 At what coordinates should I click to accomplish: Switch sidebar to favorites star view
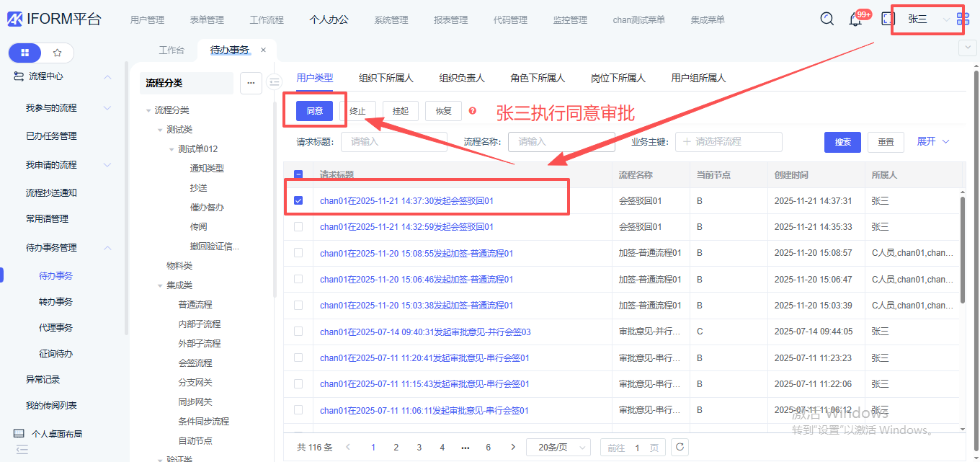[58, 53]
